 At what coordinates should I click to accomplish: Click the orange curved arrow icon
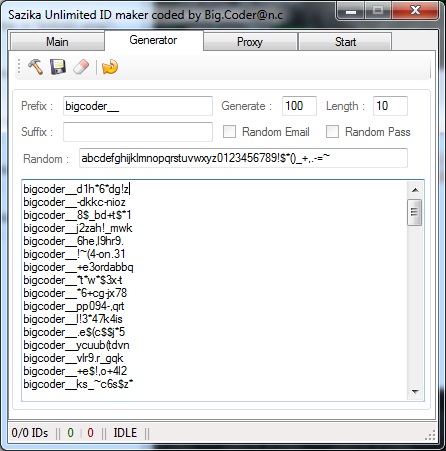click(110, 67)
